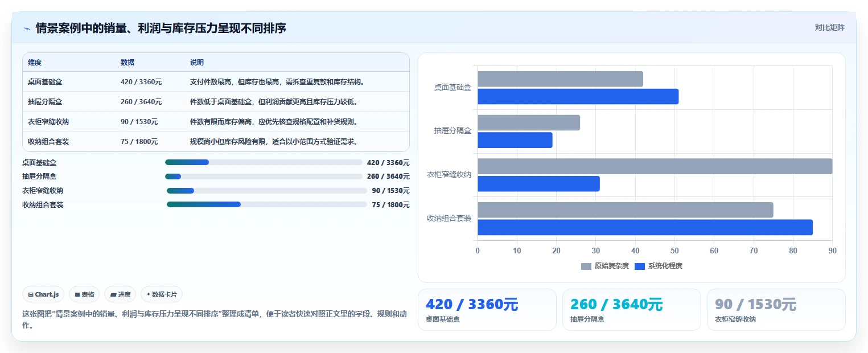Click the title 情景案例中的销量、利润与库存压力呈现不同排序

tap(161, 28)
